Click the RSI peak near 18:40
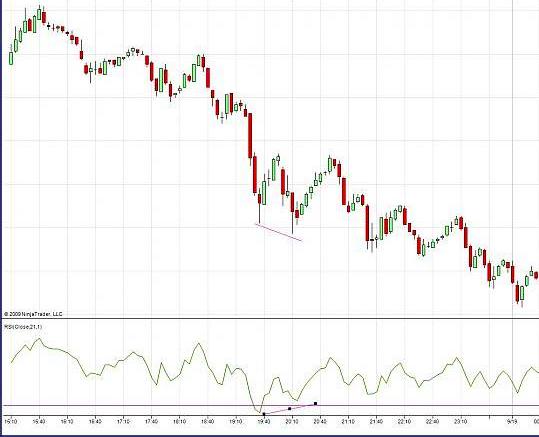The height and width of the screenshot is (437, 539). (198, 343)
